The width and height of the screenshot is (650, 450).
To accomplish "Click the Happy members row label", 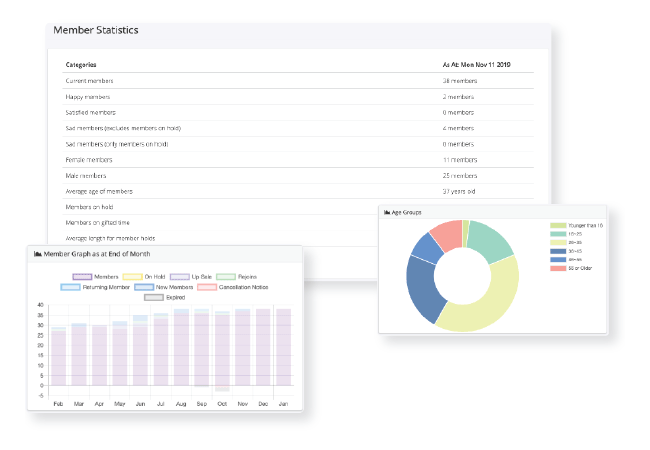I will pos(87,97).
